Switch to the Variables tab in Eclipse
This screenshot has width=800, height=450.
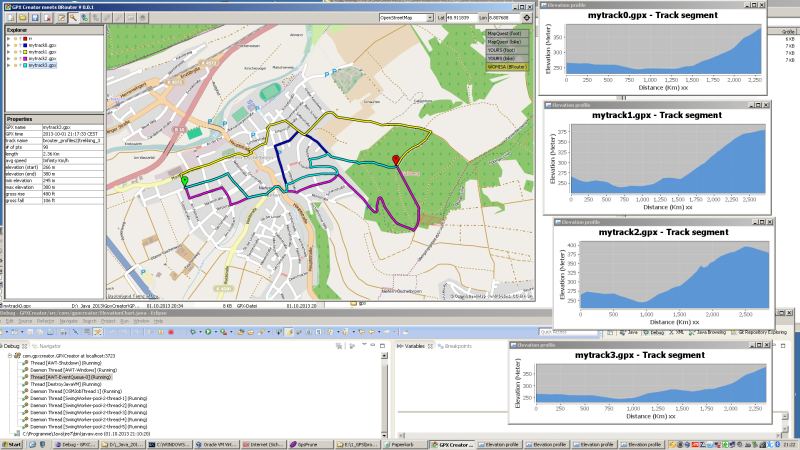point(415,346)
